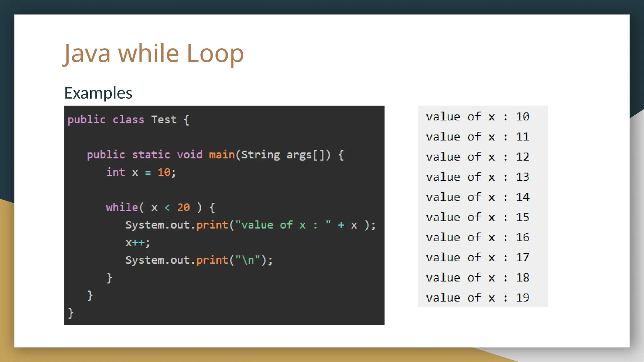Viewport: 644px width, 362px height.
Task: Click the 'value of x : ' string literal
Action: point(283,225)
